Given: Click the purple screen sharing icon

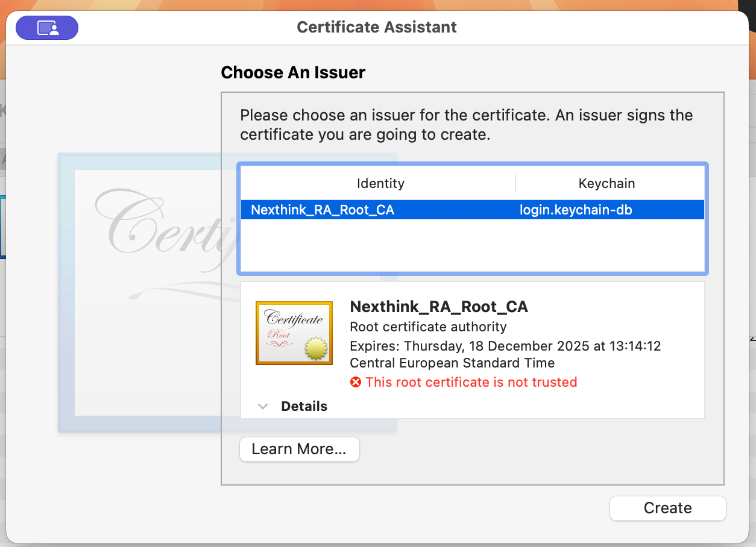Looking at the screenshot, I should pyautogui.click(x=47, y=28).
